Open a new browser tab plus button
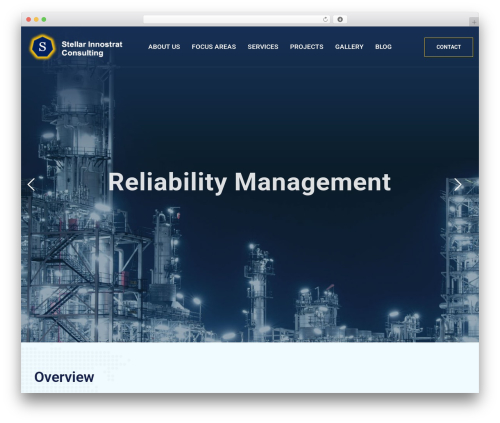This screenshot has width=500, height=423. click(x=474, y=22)
